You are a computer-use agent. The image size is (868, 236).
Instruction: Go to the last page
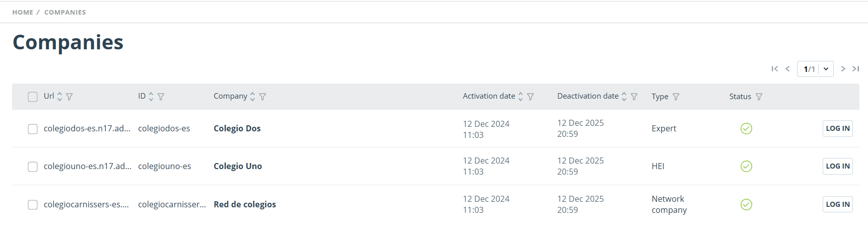click(855, 69)
